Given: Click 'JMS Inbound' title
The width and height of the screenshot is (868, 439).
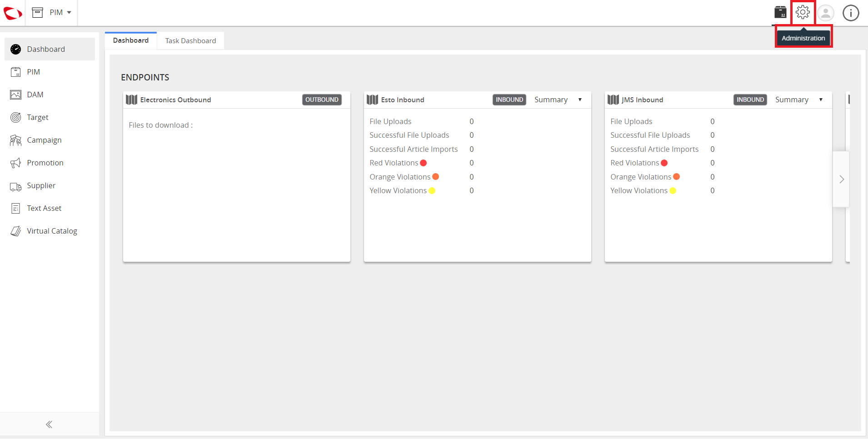Looking at the screenshot, I should tap(642, 100).
